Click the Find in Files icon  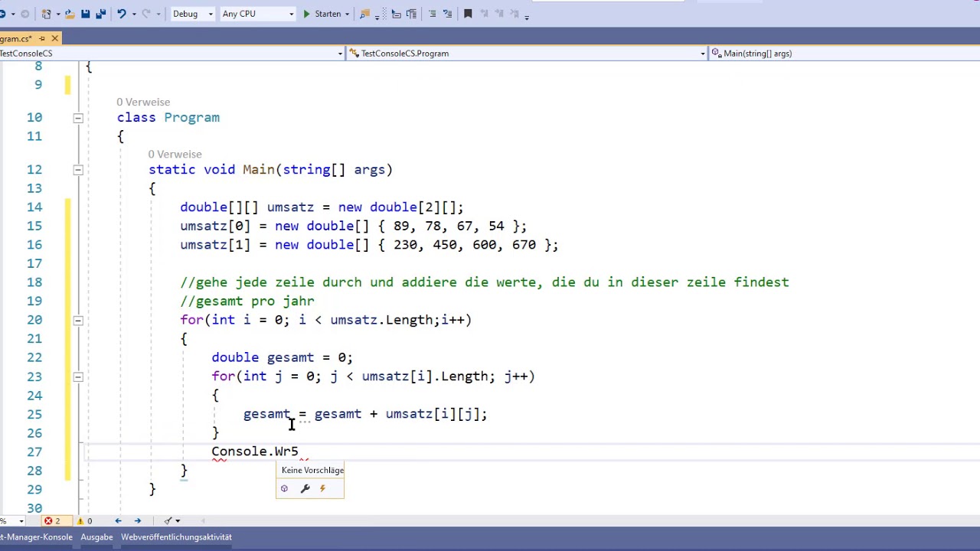tap(364, 14)
